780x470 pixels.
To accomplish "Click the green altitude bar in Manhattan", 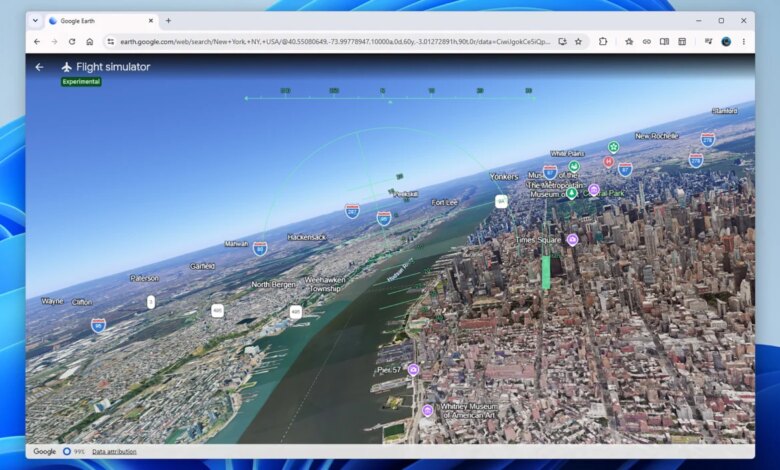I will point(546,273).
